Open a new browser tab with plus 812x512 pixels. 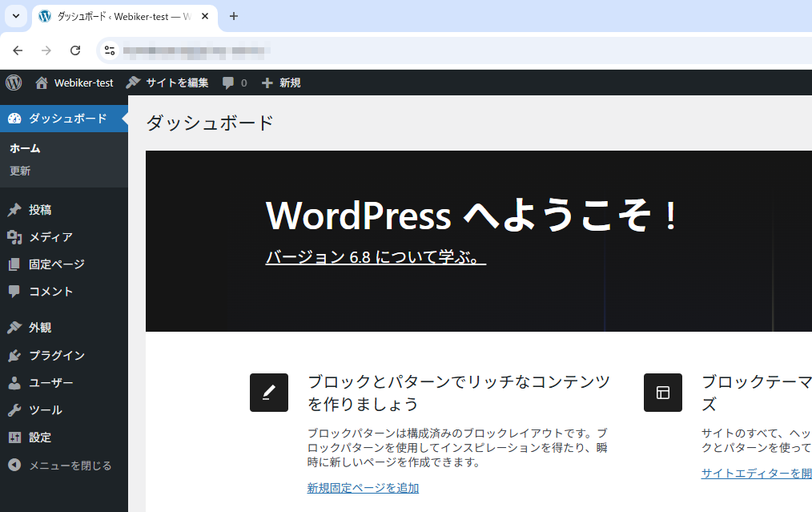(234, 16)
